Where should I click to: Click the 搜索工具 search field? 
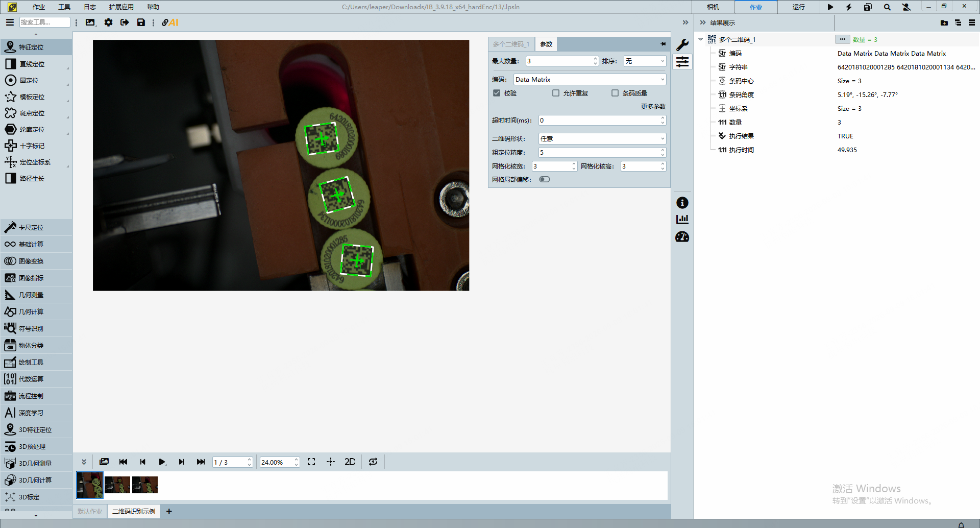45,22
